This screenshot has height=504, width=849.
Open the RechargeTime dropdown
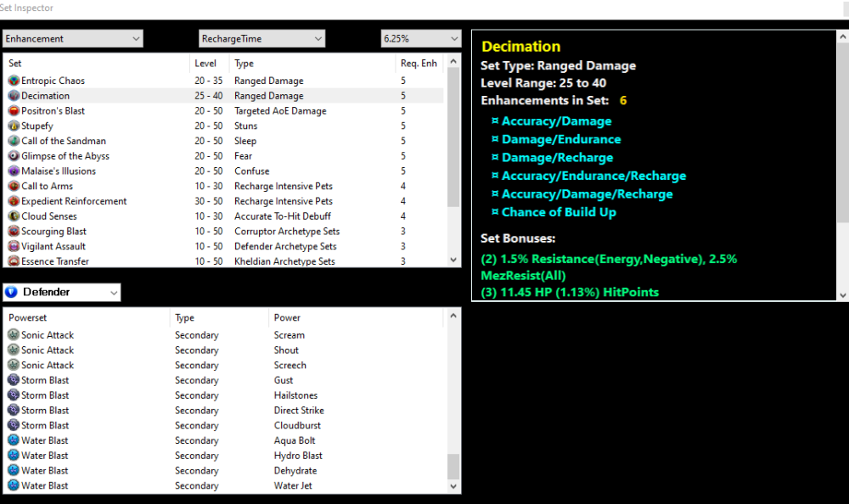pyautogui.click(x=261, y=39)
